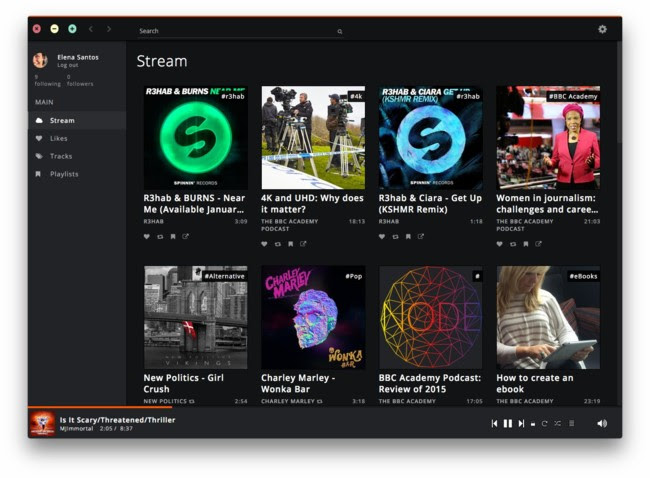The width and height of the screenshot is (650, 478).
Task: Toggle repeat mode in player bar
Action: [545, 423]
